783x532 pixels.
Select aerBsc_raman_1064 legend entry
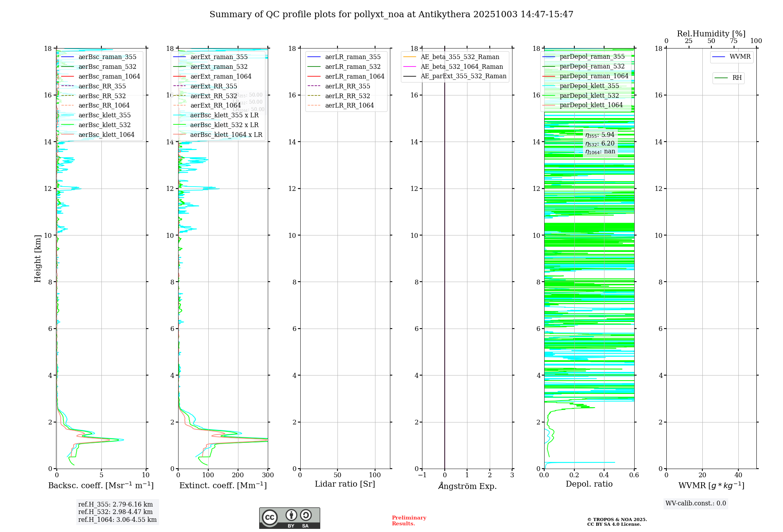109,76
